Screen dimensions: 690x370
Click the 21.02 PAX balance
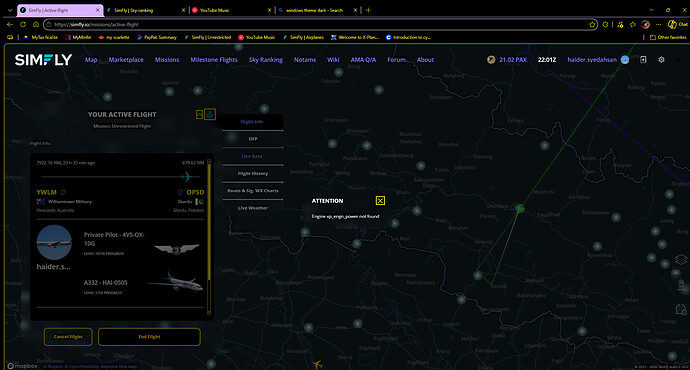click(x=513, y=59)
